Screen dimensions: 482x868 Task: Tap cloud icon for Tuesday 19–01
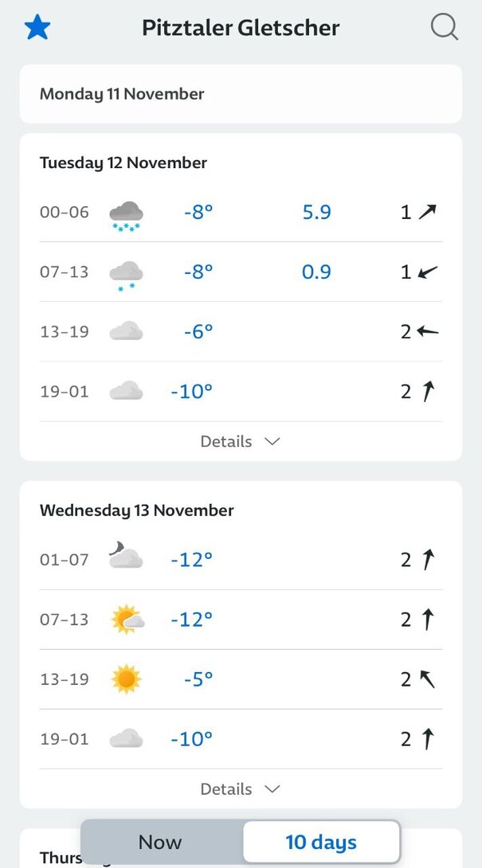click(x=127, y=391)
